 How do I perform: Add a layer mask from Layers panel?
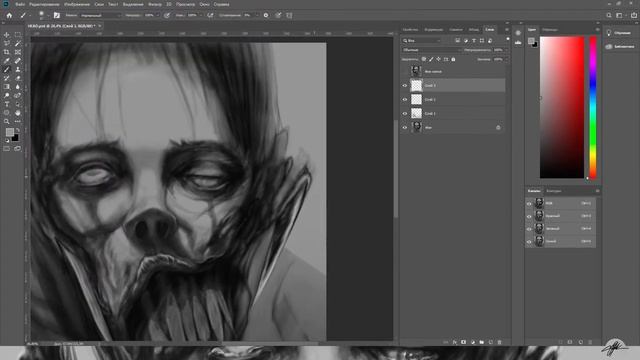[x=463, y=342]
